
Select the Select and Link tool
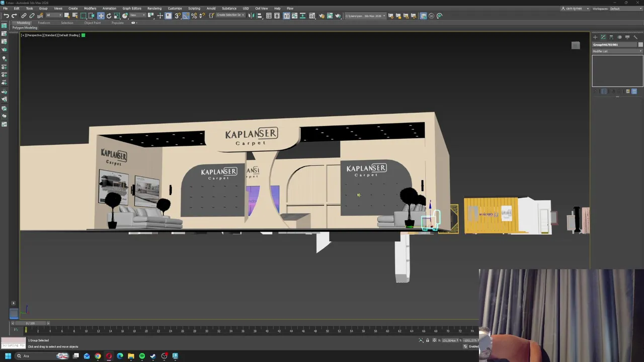tap(24, 16)
